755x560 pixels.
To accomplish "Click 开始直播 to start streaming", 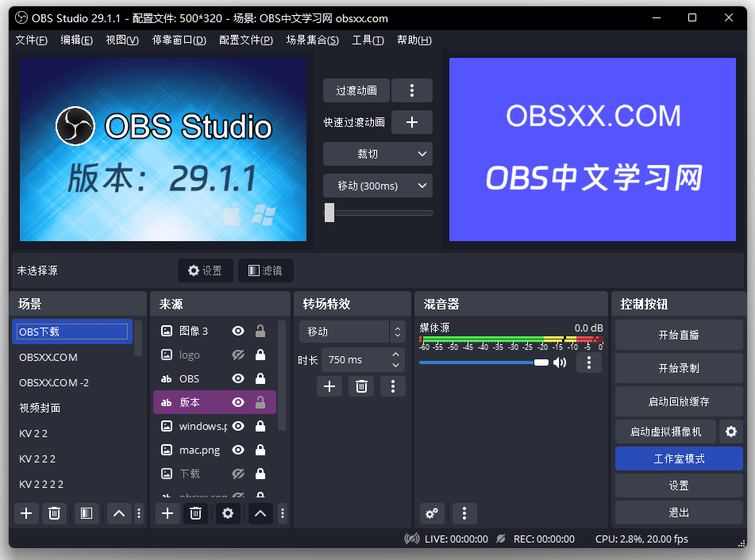I will 679,335.
